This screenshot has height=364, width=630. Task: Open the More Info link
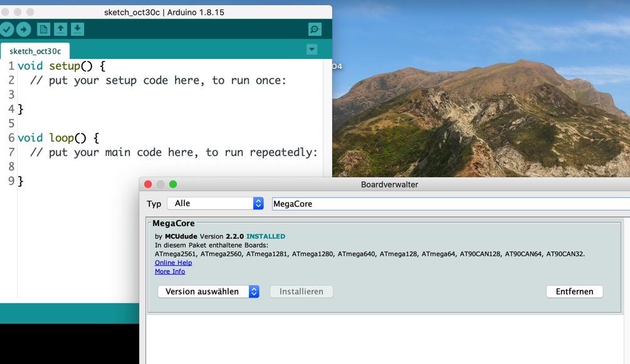(x=170, y=272)
